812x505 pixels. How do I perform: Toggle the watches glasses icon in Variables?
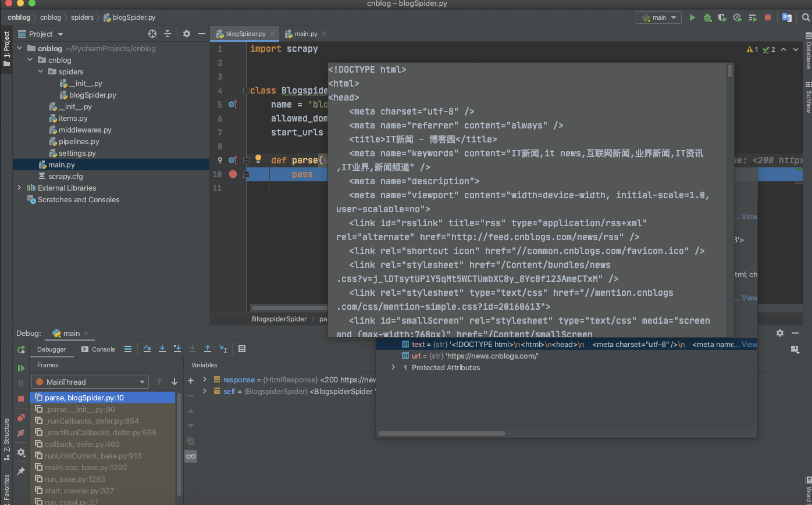pos(191,456)
